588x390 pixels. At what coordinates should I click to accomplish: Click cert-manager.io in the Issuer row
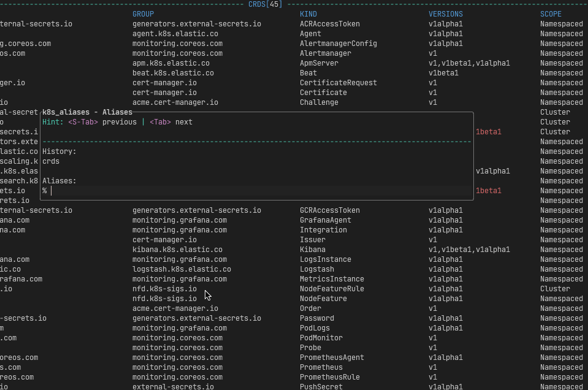coord(164,240)
